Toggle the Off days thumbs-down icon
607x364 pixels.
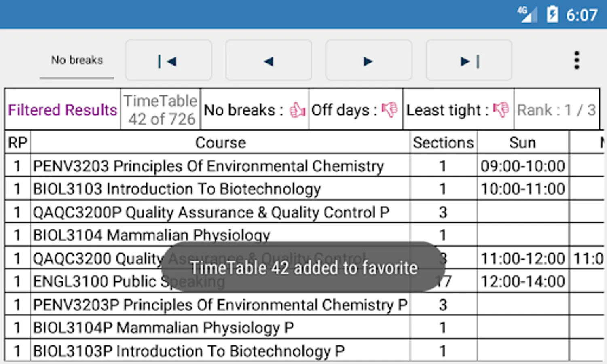coord(390,110)
